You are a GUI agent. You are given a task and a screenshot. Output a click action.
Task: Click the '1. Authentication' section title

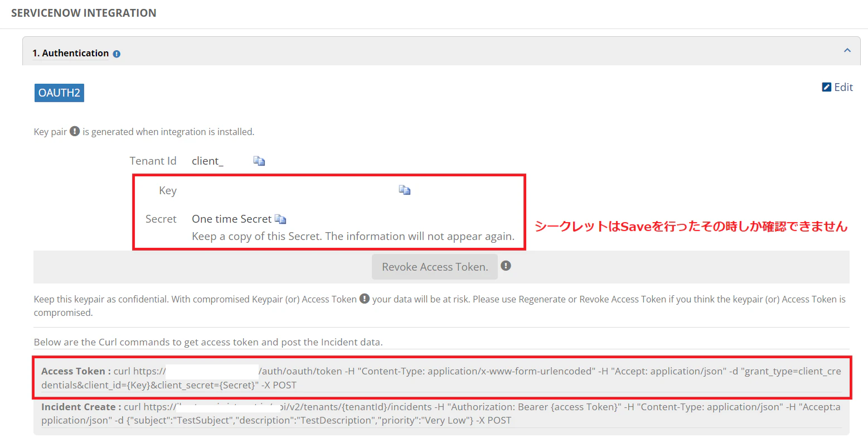point(71,53)
